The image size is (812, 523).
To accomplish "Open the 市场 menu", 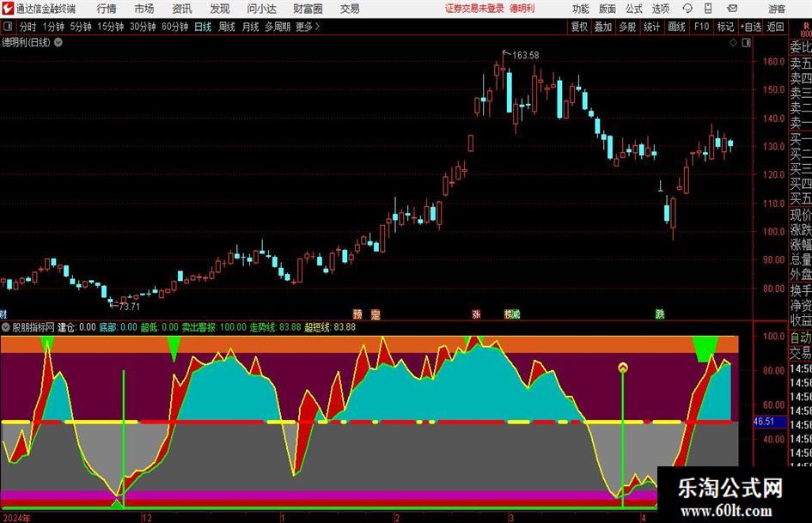I will coord(144,9).
